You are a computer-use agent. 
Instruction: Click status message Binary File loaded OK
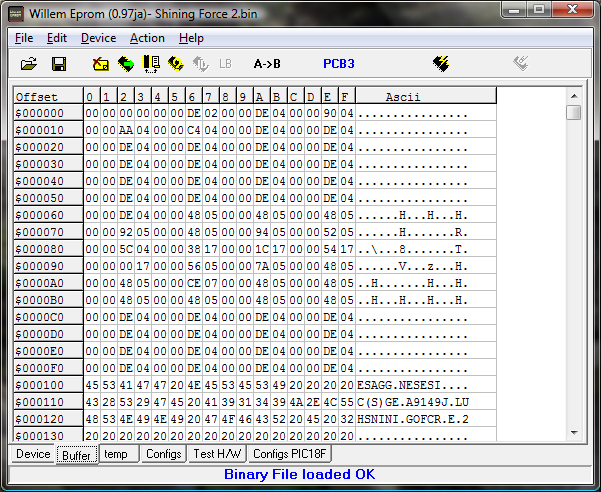300,474
